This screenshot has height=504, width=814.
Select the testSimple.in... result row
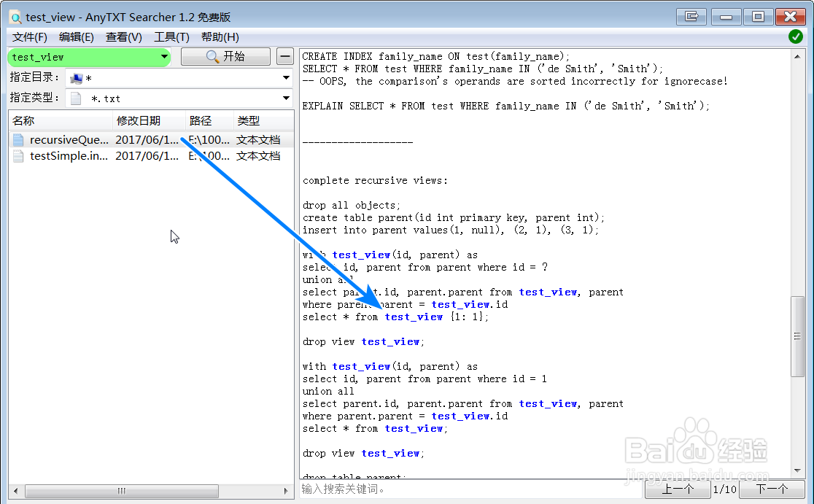[151, 156]
